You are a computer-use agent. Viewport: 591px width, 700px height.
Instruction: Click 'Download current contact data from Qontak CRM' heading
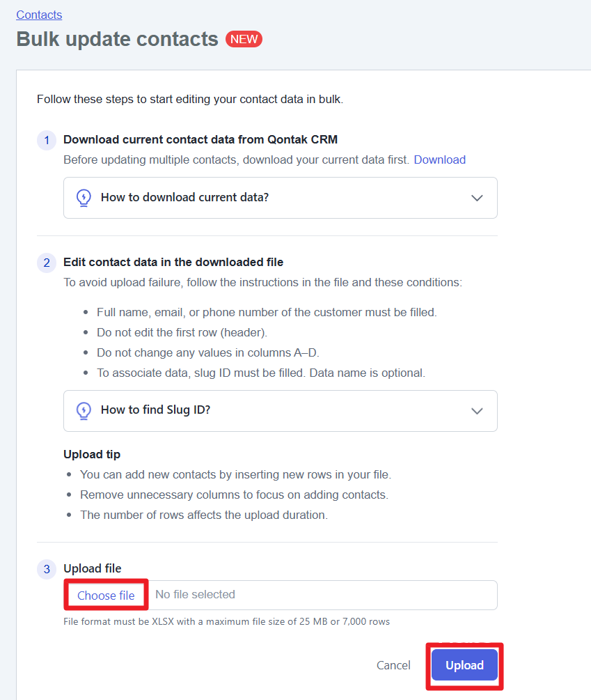point(200,139)
